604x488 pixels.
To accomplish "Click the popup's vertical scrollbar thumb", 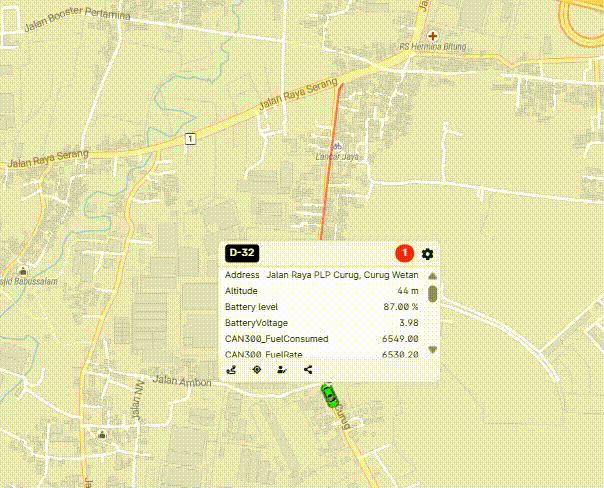I will pyautogui.click(x=432, y=294).
